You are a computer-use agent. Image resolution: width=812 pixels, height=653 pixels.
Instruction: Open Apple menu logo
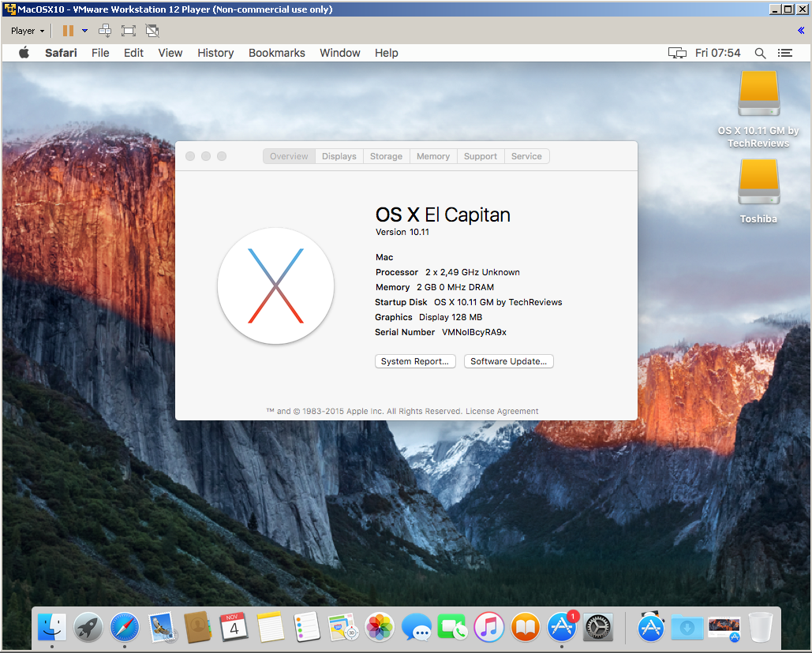pyautogui.click(x=24, y=53)
